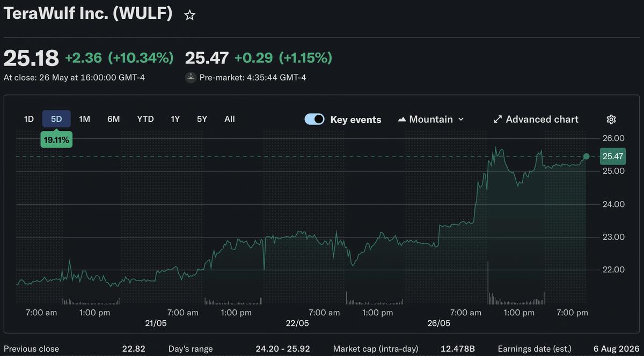
Task: Click the Market cap (intra-day) label
Action: [376, 349]
